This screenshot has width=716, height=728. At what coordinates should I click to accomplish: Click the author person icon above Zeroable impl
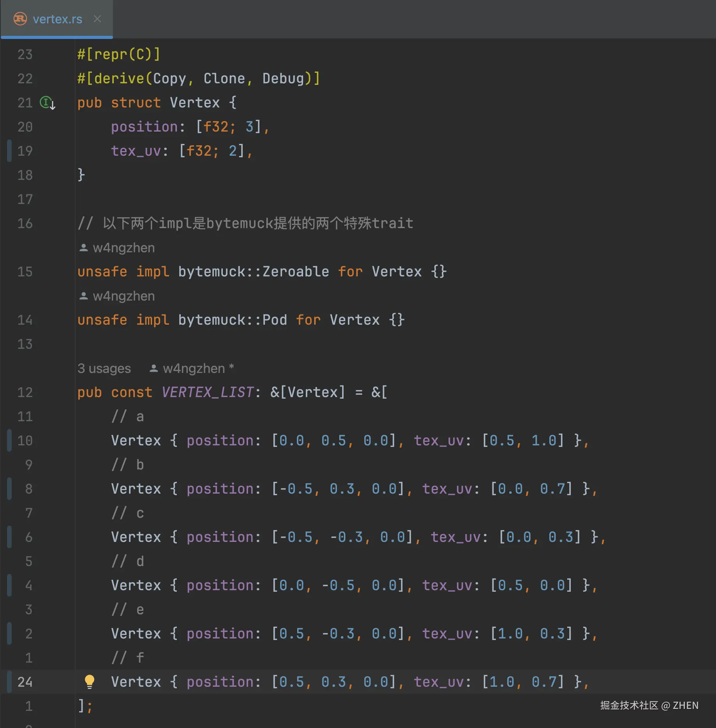pos(83,248)
